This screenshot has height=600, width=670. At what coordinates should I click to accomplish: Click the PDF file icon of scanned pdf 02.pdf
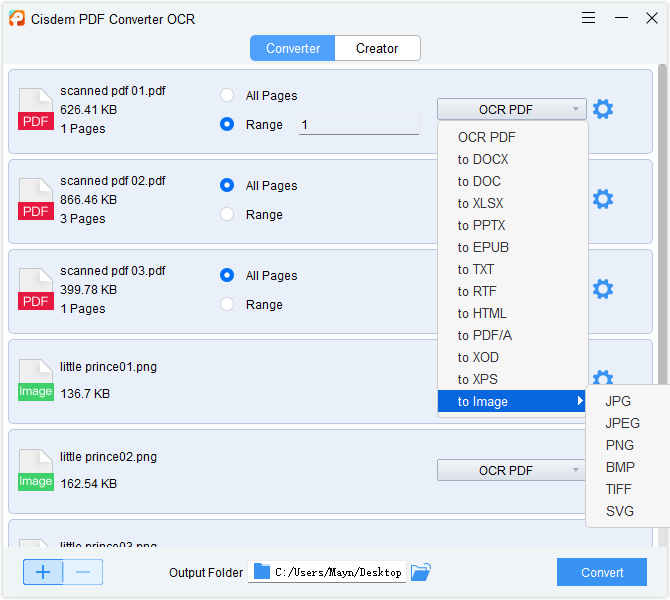(36, 199)
